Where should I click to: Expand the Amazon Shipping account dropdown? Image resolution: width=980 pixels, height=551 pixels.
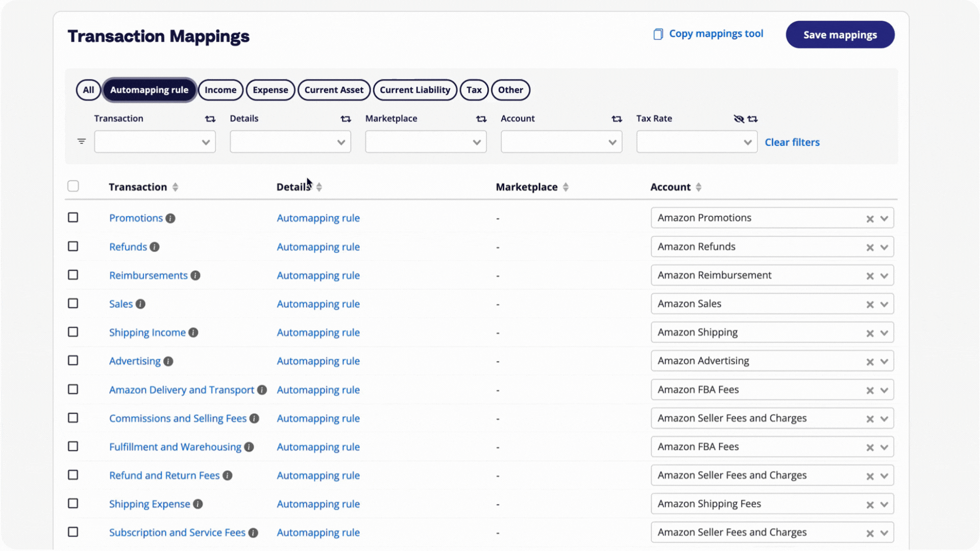pos(884,333)
